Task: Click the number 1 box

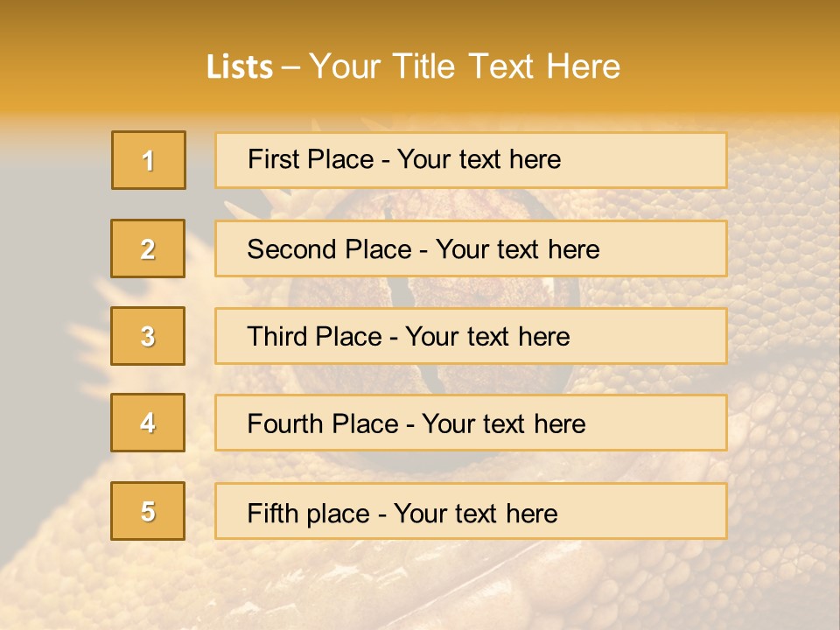Action: pyautogui.click(x=148, y=160)
